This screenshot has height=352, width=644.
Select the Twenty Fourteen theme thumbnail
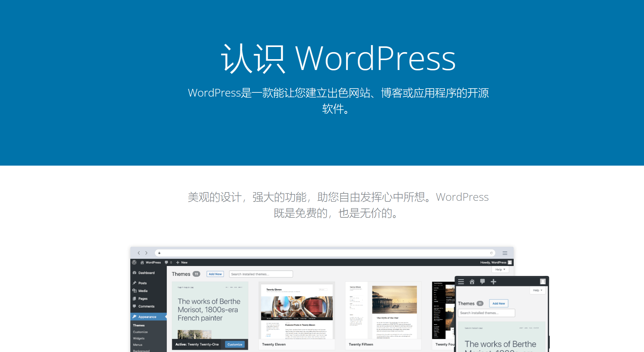[x=443, y=310]
